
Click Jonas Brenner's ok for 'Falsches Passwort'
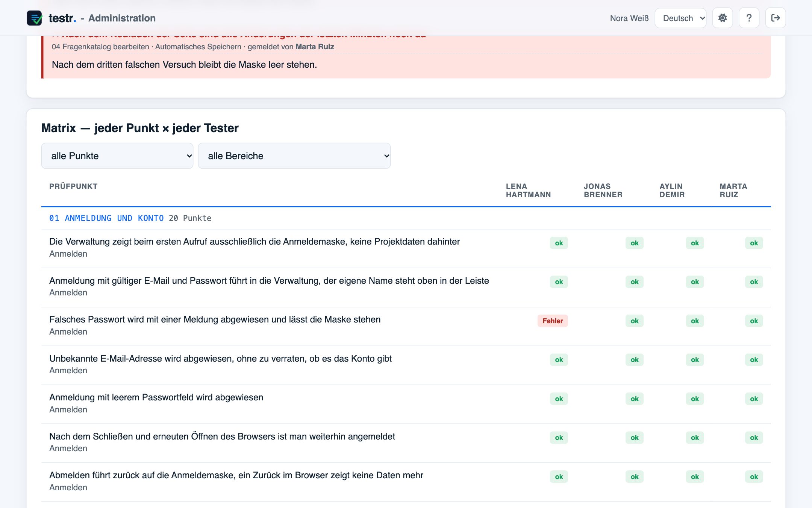click(635, 321)
